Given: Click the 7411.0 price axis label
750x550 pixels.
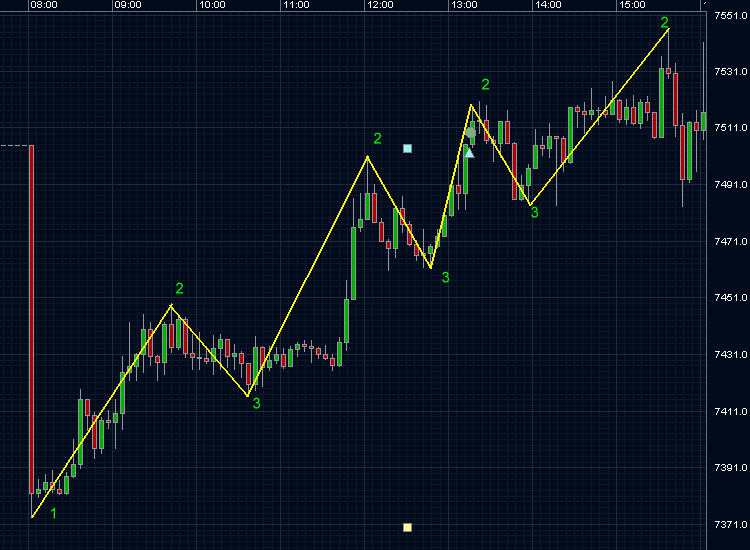Looking at the screenshot, I should 730,411.
